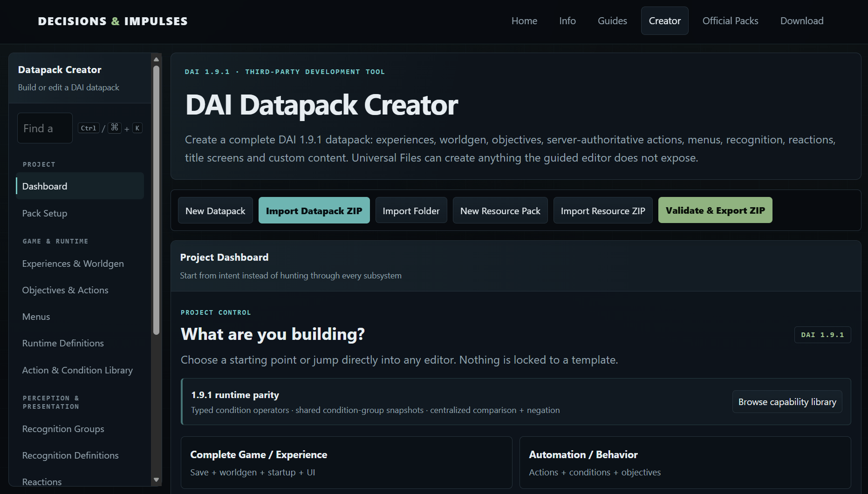This screenshot has height=494, width=868.
Task: Focus the Find search field in sidebar
Action: pos(45,128)
